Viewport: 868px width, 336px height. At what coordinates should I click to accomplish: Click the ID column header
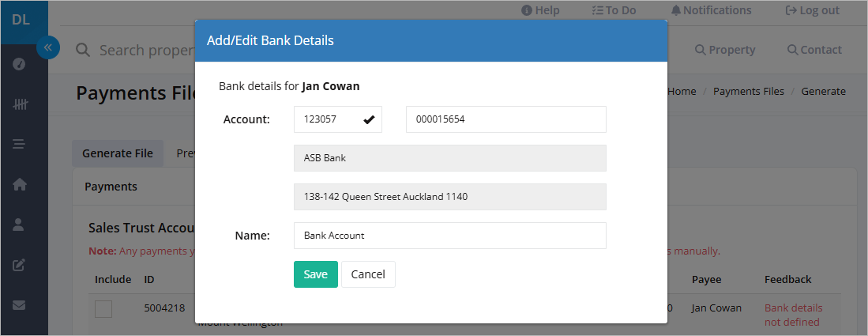pyautogui.click(x=149, y=279)
